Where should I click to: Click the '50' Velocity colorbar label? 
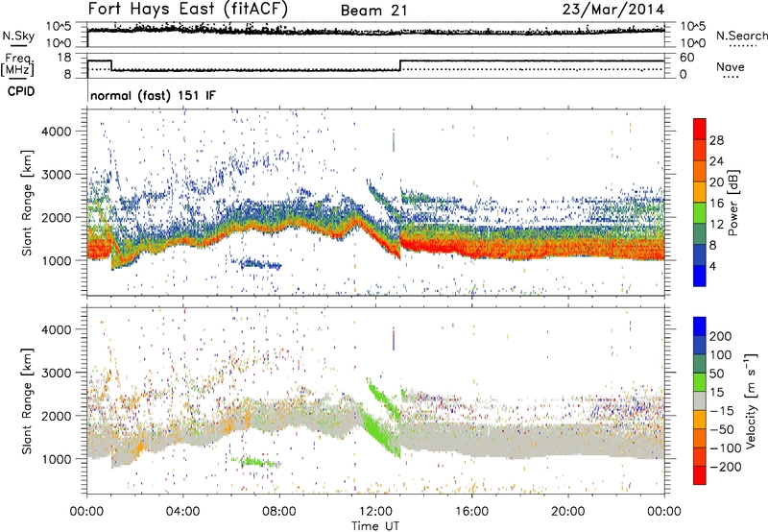(717, 374)
